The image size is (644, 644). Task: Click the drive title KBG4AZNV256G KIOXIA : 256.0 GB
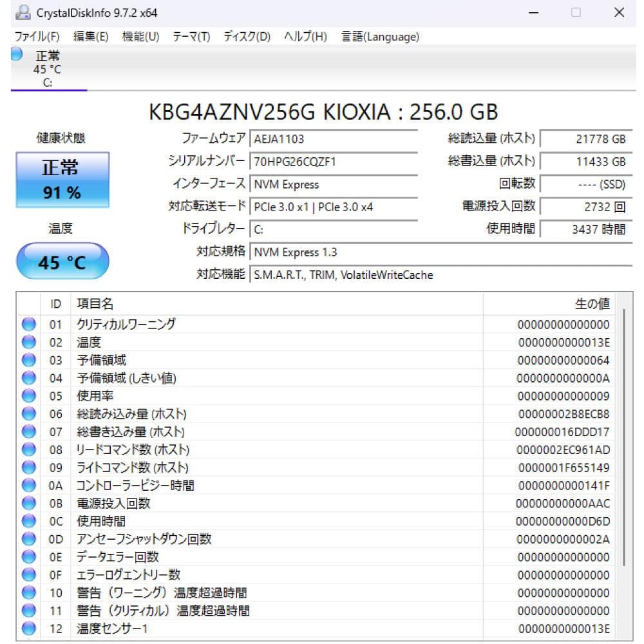coord(323,111)
